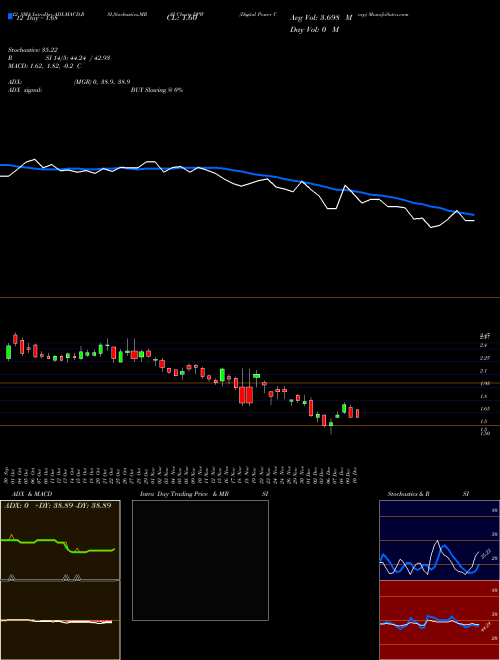Click the 44.24 label on the RSI line

[x=485, y=627]
